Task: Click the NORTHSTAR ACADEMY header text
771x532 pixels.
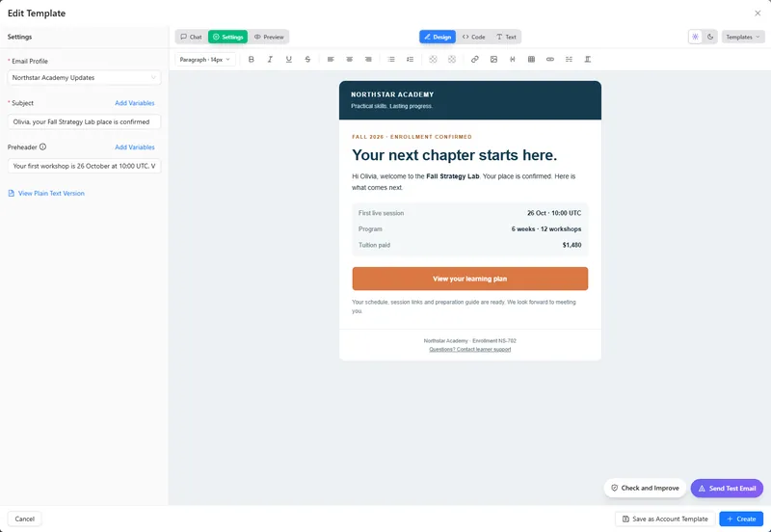Action: (392, 94)
